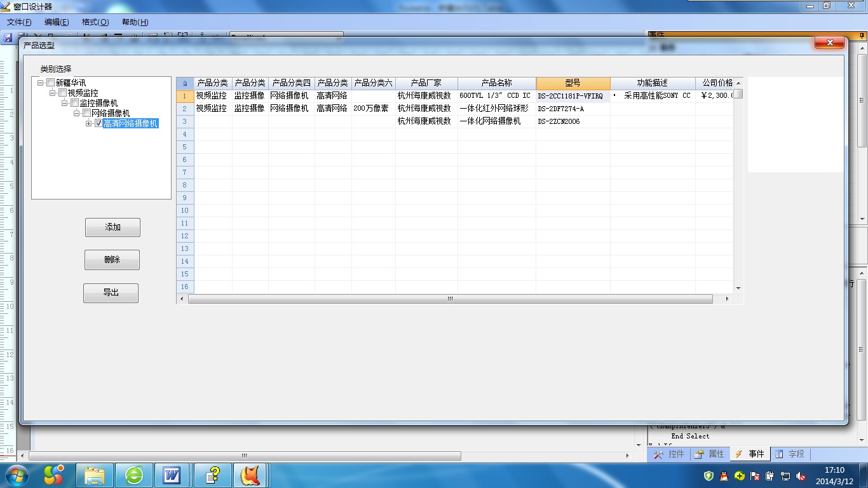Open Action Center flag tray icon
This screenshot has width=868, height=488.
755,475
